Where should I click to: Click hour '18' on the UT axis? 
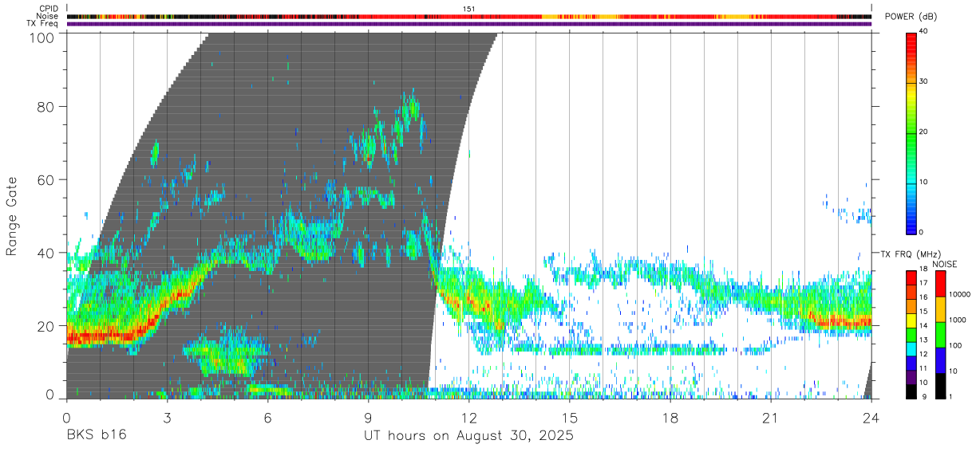click(x=670, y=418)
